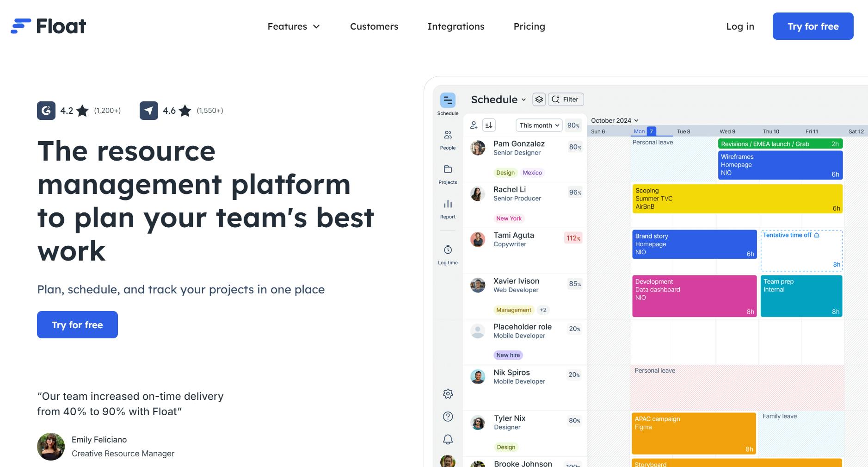Click the Try for free button
868x467 pixels.
[x=813, y=26]
